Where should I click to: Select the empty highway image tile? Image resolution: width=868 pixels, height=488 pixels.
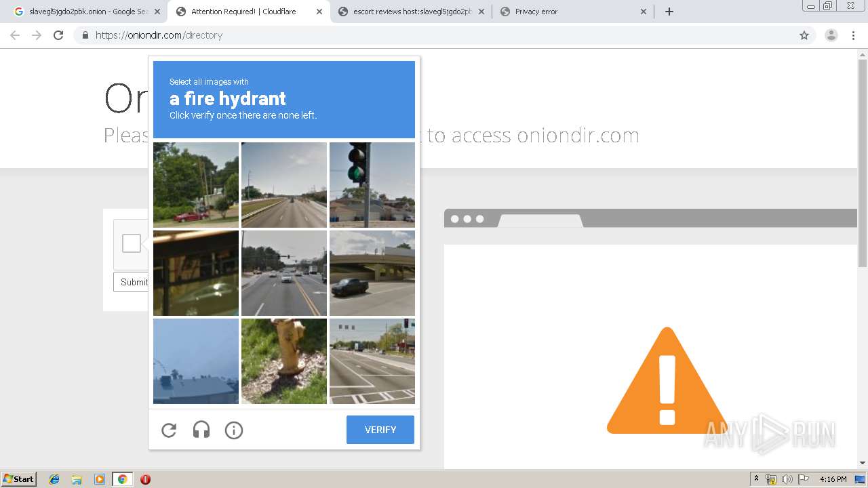284,184
